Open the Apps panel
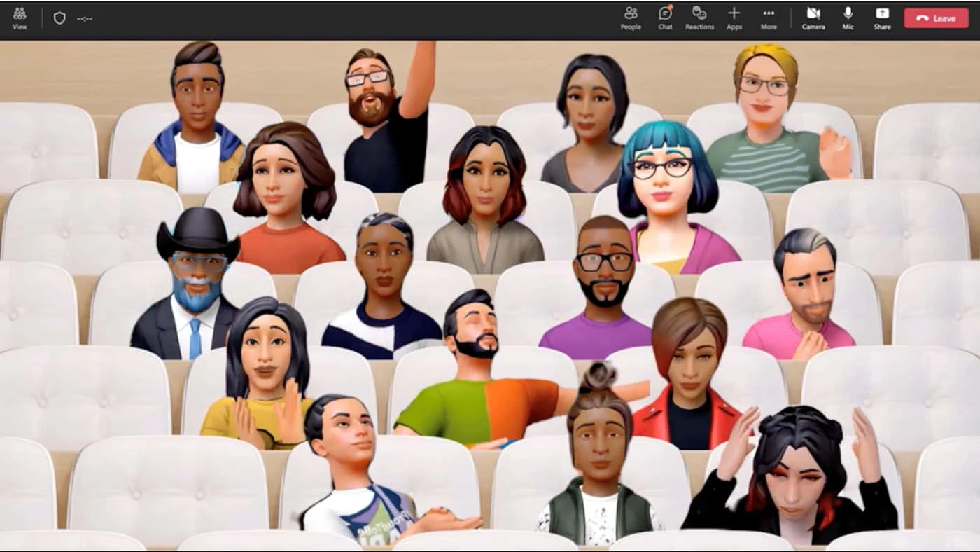The width and height of the screenshot is (980, 552). [x=734, y=18]
